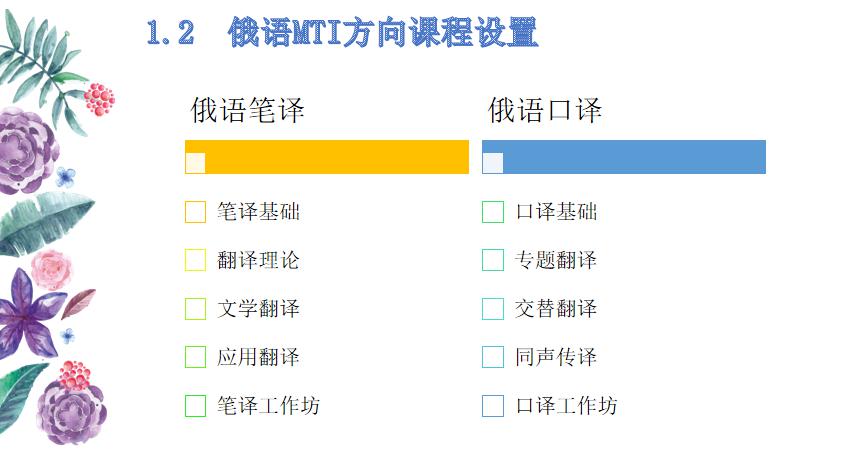
Task: Tick the 翻译理论 checkbox
Action: [x=195, y=261]
